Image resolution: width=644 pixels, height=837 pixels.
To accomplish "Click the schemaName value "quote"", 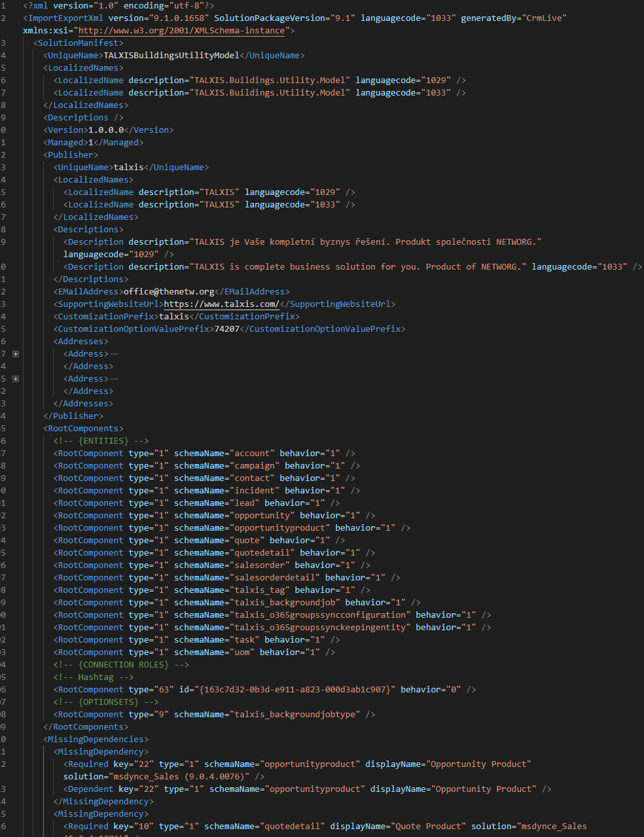I will click(247, 541).
